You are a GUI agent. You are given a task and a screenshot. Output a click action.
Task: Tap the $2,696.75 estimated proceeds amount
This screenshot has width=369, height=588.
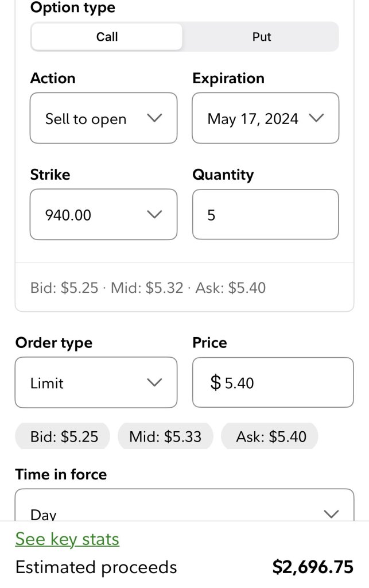312,567
